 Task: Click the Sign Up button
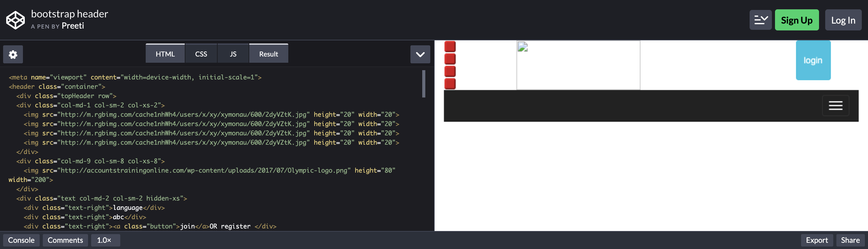tap(797, 20)
